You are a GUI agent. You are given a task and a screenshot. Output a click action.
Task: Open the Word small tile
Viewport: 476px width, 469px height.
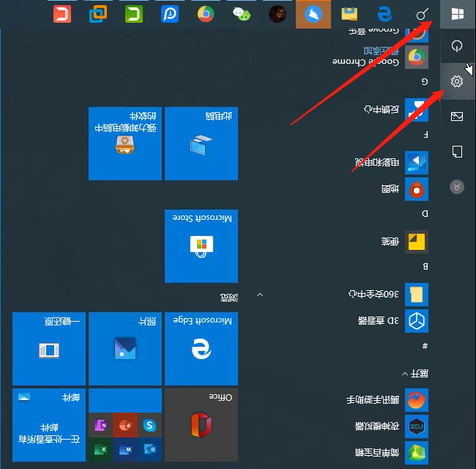(125, 449)
